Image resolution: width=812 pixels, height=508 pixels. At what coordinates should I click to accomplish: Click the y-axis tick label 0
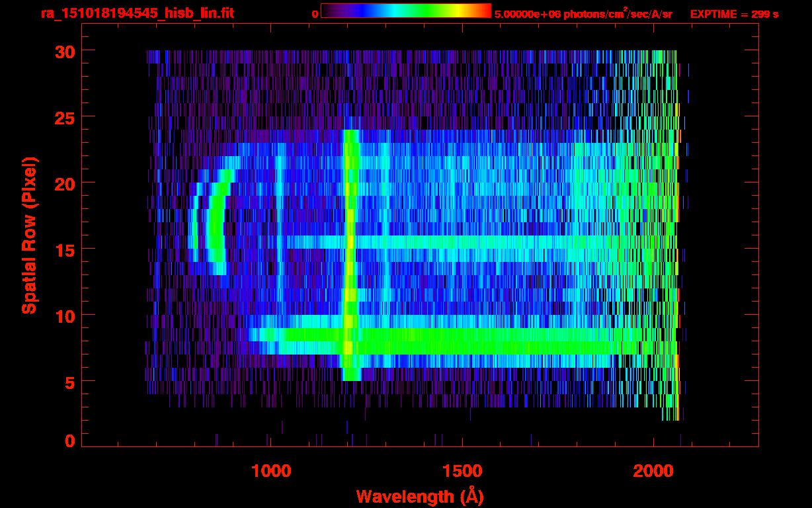tap(71, 441)
